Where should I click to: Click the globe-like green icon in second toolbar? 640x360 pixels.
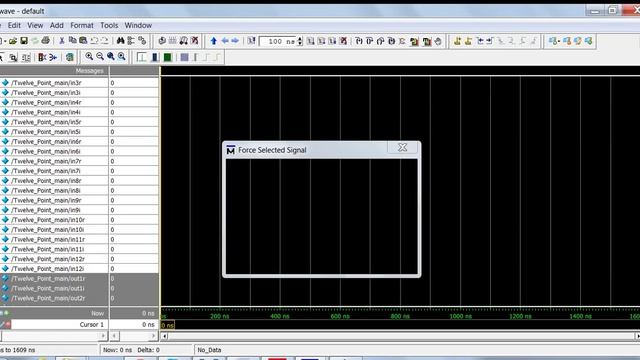point(70,57)
